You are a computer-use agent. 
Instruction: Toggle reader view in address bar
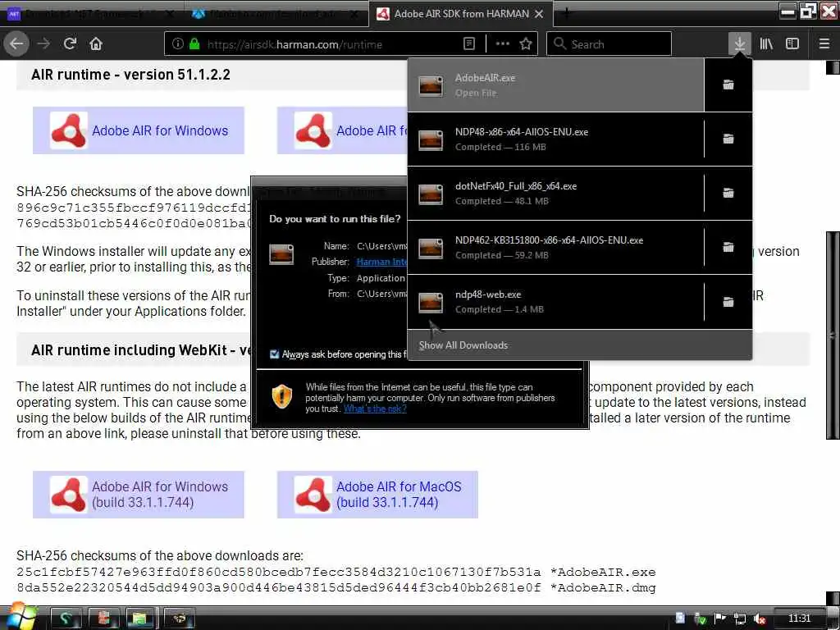coord(468,44)
